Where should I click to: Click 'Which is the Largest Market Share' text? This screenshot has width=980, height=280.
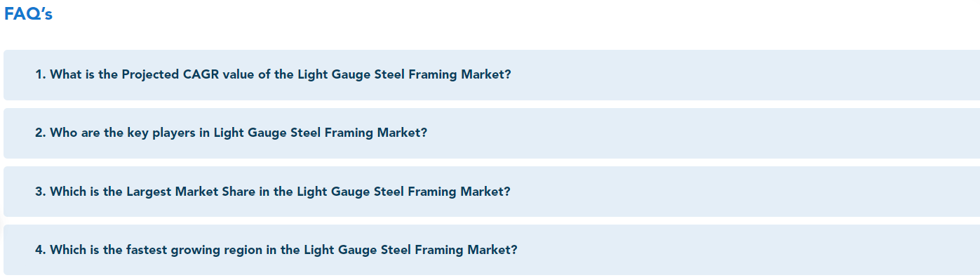(152, 191)
